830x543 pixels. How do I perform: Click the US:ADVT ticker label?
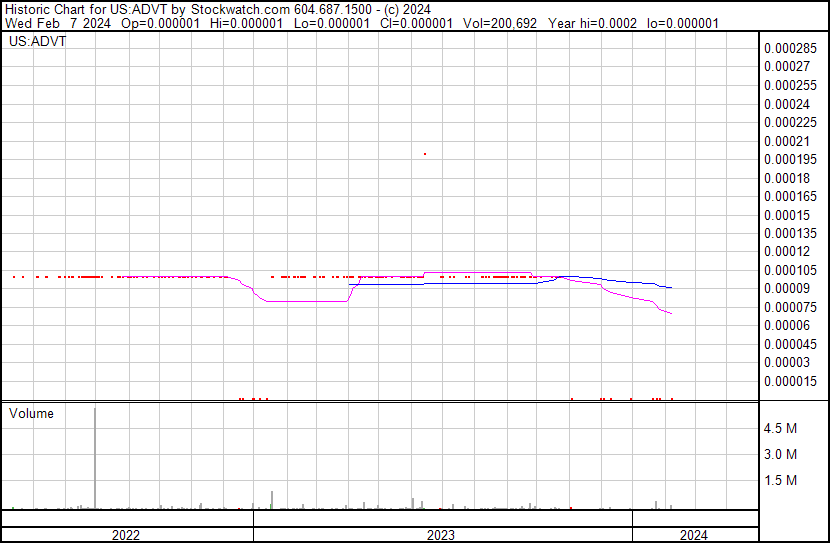coord(31,42)
